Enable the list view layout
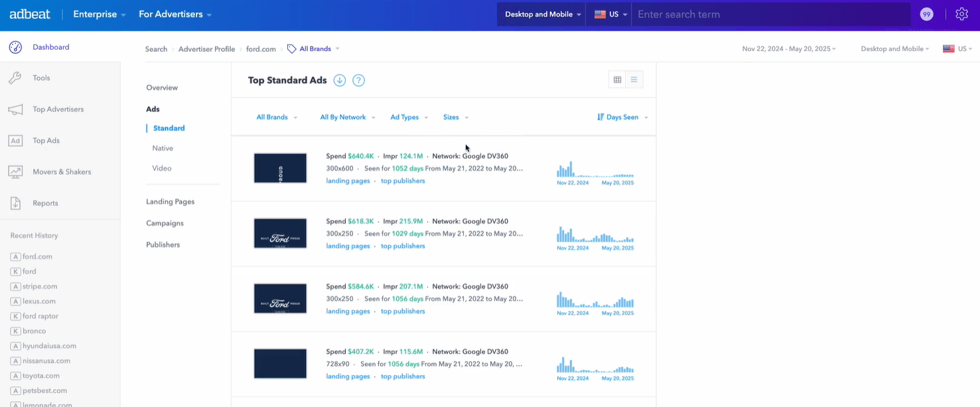Screen dimensions: 980x407 (x=634, y=79)
